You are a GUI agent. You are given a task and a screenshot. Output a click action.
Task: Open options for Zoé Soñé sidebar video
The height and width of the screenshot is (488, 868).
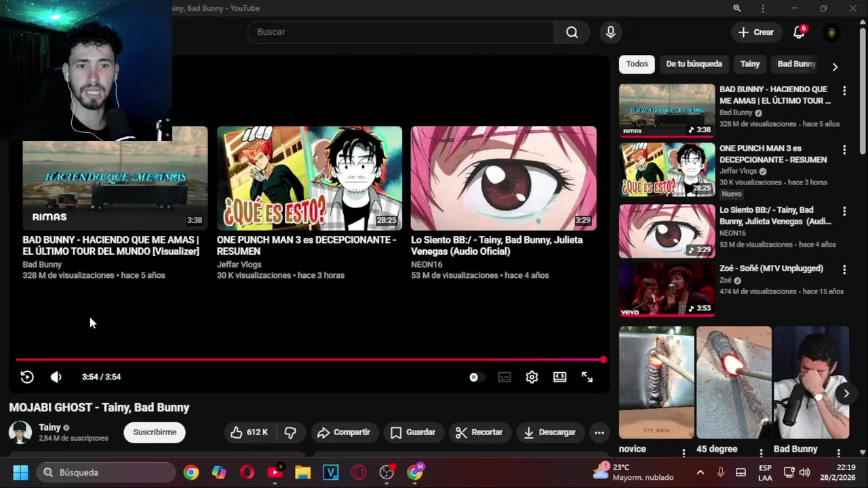click(x=844, y=269)
